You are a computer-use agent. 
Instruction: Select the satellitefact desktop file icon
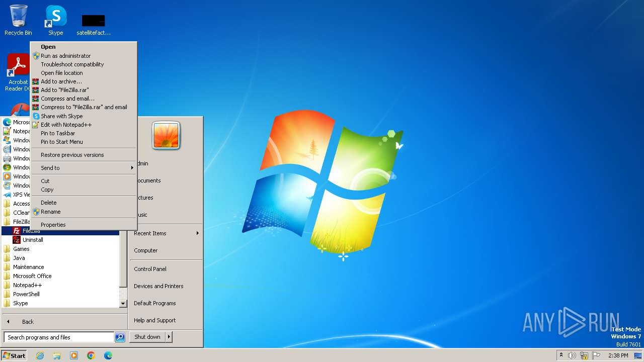(x=94, y=24)
